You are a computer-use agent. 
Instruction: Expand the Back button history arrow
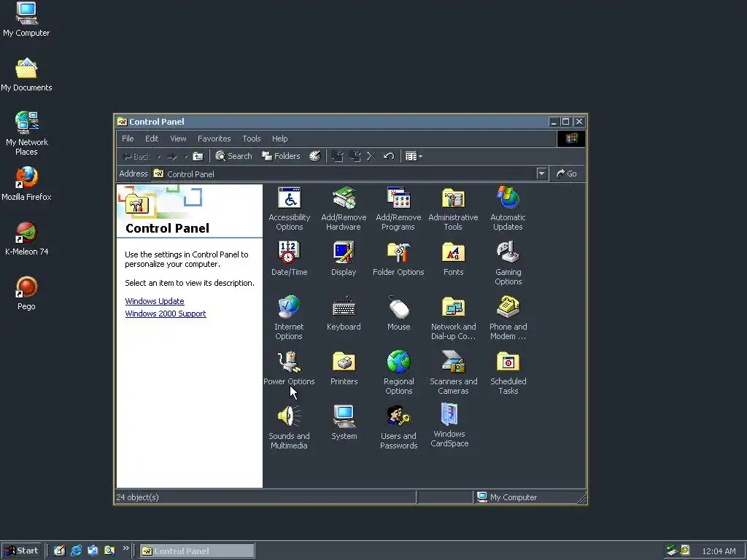point(158,156)
